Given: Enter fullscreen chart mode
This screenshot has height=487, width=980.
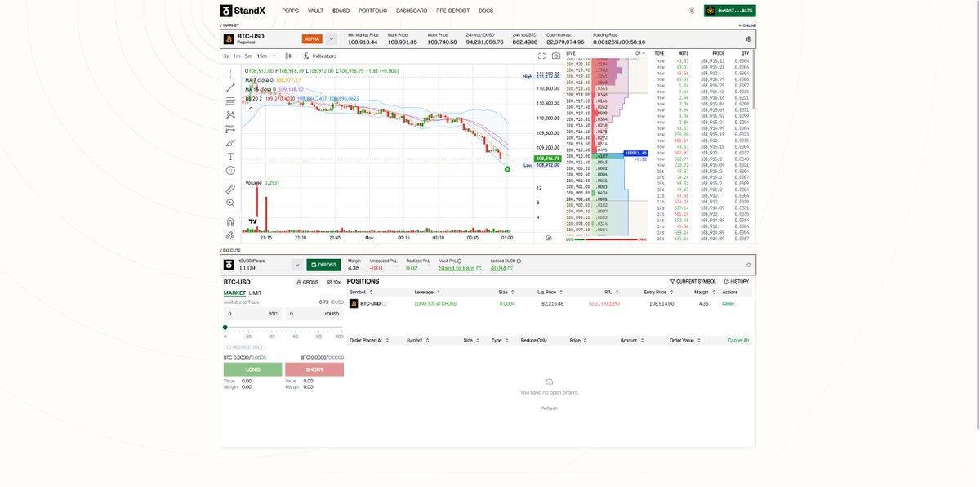Looking at the screenshot, I should (x=541, y=56).
